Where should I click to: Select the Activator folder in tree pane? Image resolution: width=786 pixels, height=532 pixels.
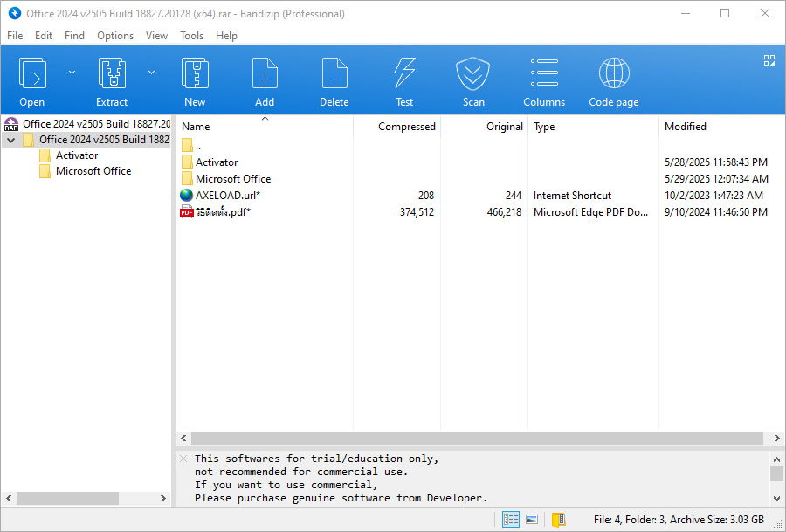77,155
